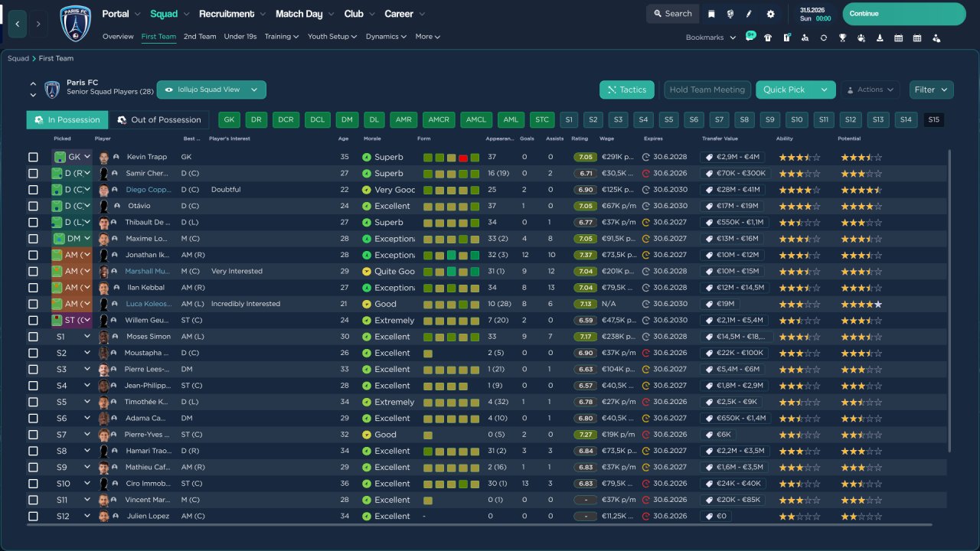
Task: Click the pencil edit icon in header
Action: click(749, 14)
